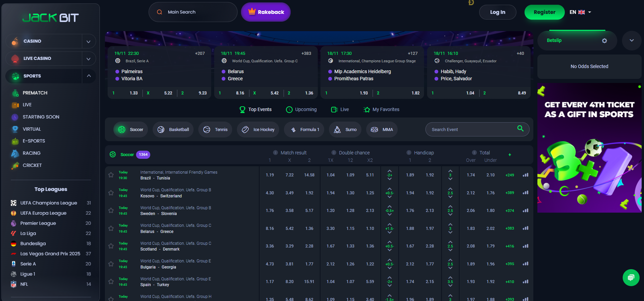Favorite the Scotland - Denmark match star
This screenshot has height=301, width=644.
click(111, 246)
